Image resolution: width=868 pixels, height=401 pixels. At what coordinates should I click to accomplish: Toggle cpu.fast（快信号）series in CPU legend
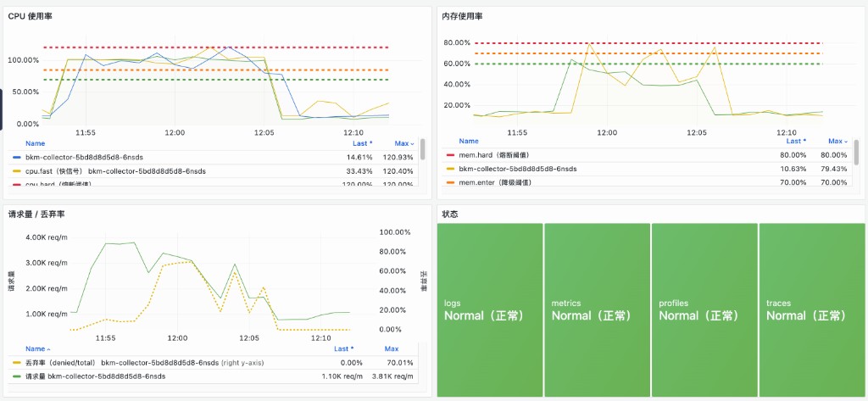click(x=115, y=172)
